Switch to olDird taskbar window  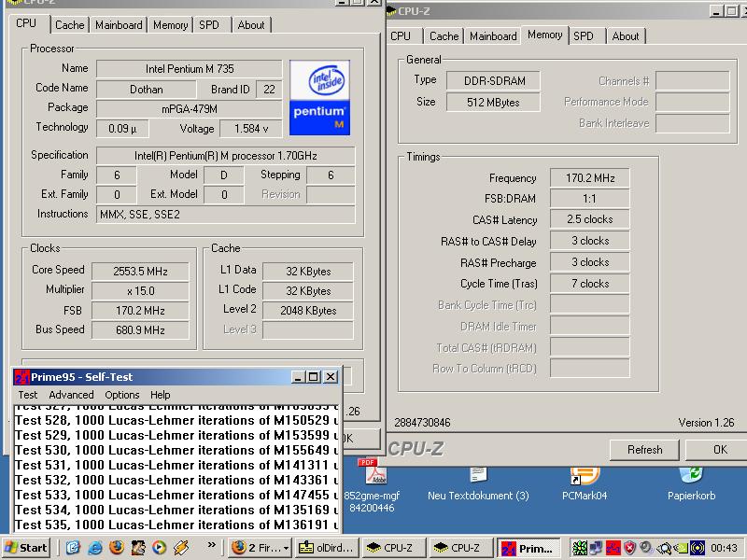coord(327,548)
